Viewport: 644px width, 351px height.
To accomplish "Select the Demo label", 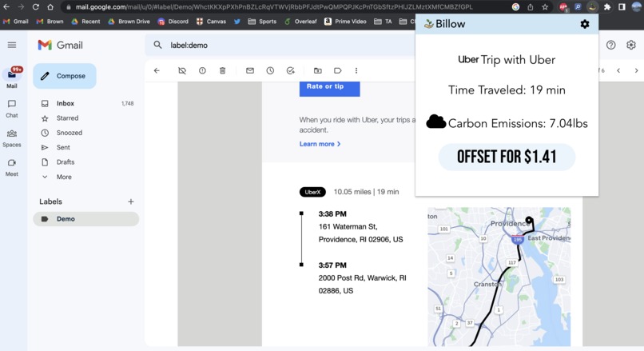I will (x=85, y=219).
